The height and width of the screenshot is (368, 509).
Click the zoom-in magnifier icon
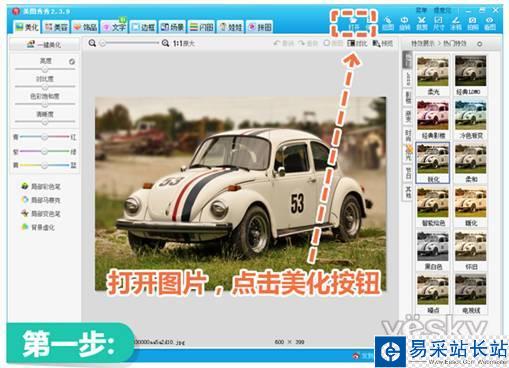click(x=165, y=43)
